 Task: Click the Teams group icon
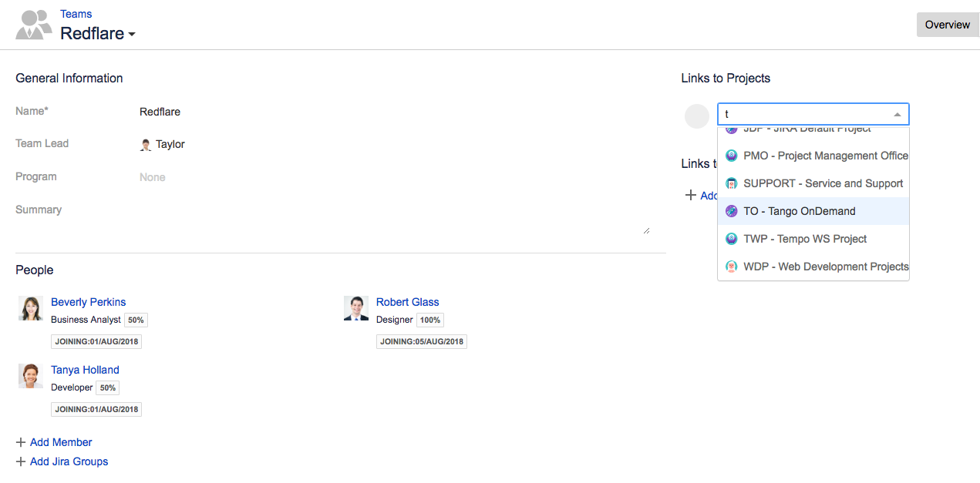34,25
